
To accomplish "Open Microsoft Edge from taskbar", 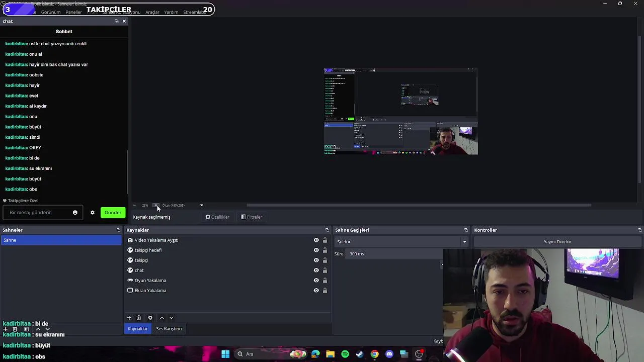I will click(x=315, y=354).
